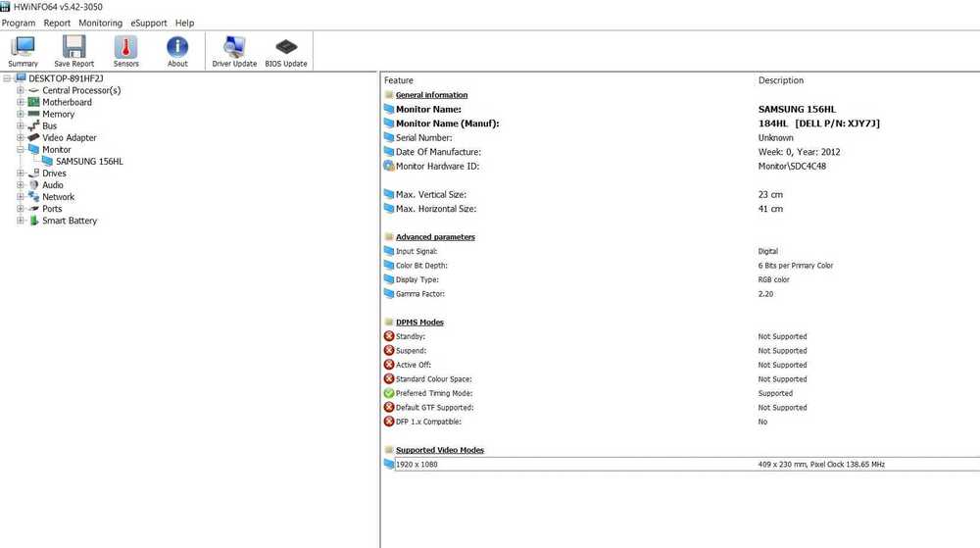The height and width of the screenshot is (548, 980).
Task: Click the Description column header
Action: [780, 80]
